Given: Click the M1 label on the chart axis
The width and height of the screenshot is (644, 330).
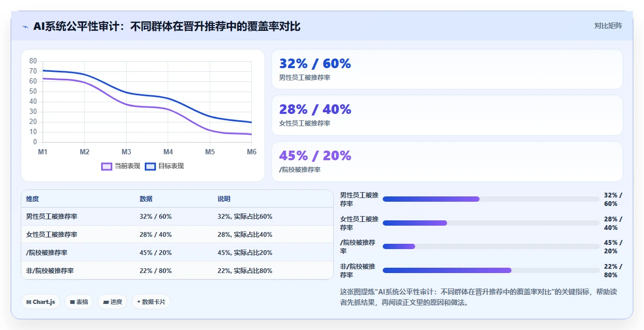Looking at the screenshot, I should (x=43, y=152).
